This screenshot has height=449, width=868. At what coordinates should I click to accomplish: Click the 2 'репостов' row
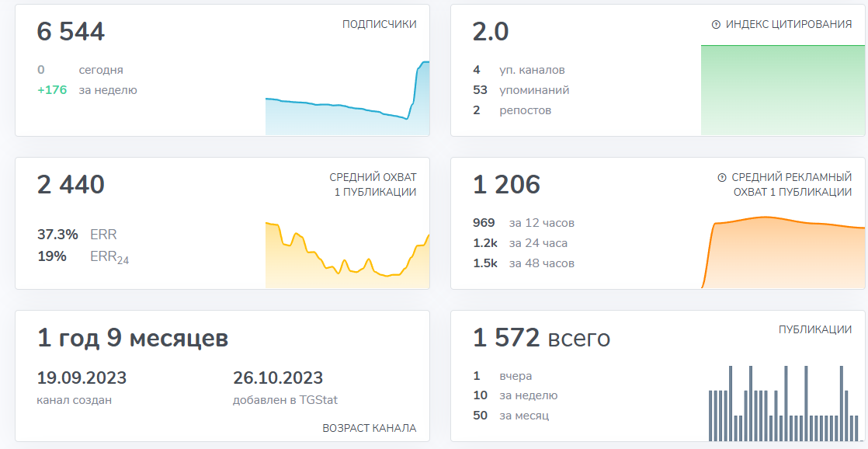pos(512,110)
